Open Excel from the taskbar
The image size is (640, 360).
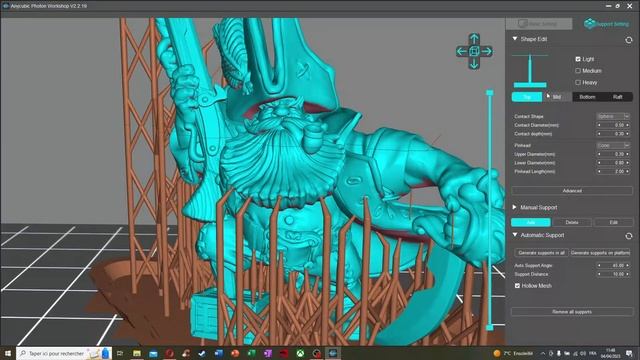[x=251, y=353]
